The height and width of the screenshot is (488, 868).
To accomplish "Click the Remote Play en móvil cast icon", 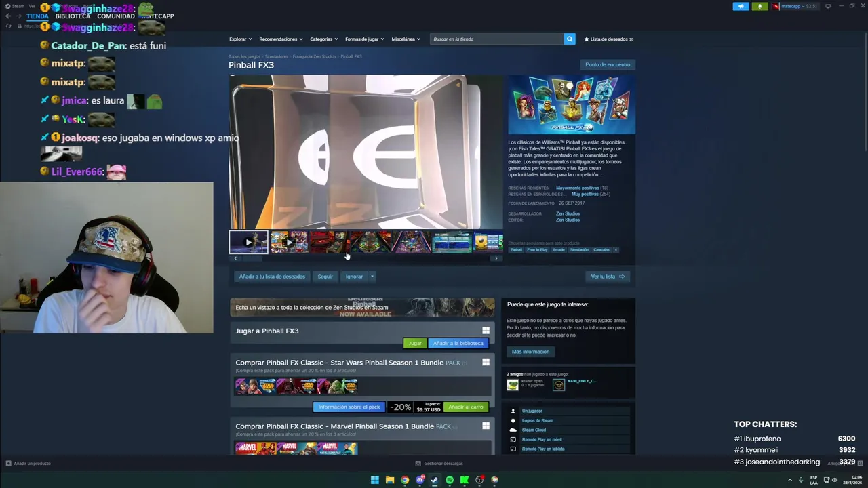I will [513, 439].
